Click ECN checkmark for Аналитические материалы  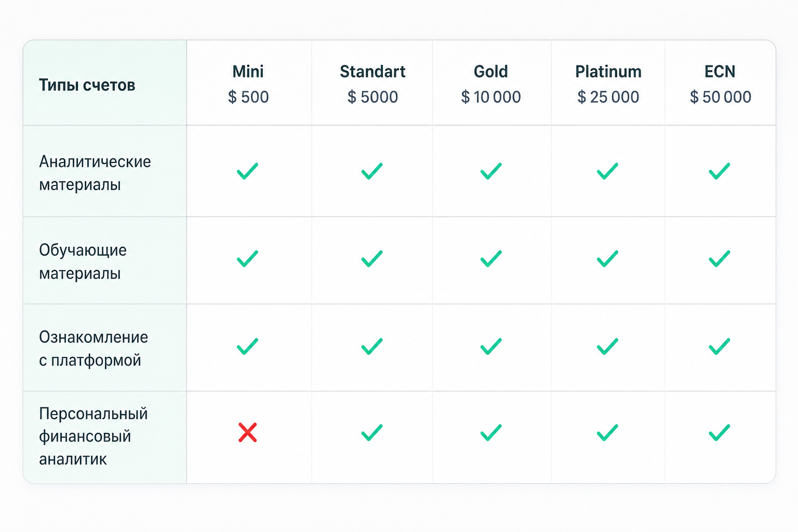click(x=720, y=171)
